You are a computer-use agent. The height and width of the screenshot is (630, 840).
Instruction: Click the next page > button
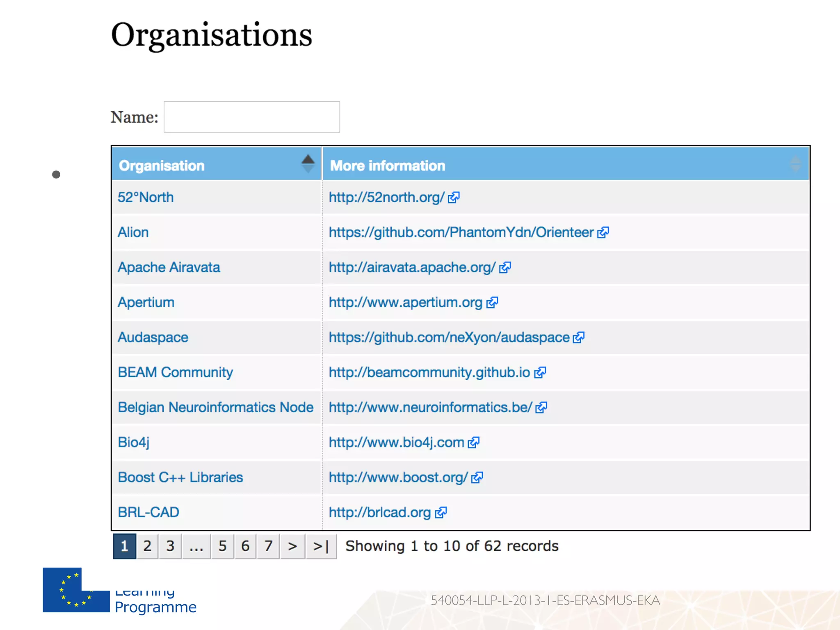292,546
